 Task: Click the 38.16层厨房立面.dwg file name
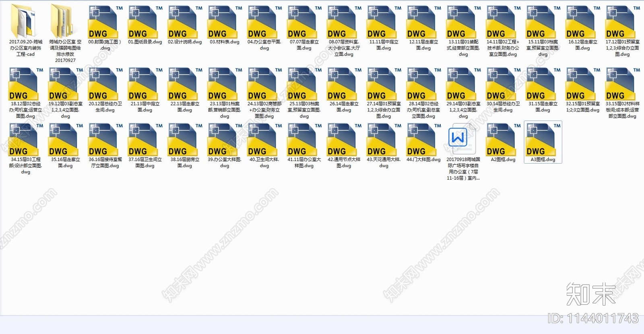(185, 162)
